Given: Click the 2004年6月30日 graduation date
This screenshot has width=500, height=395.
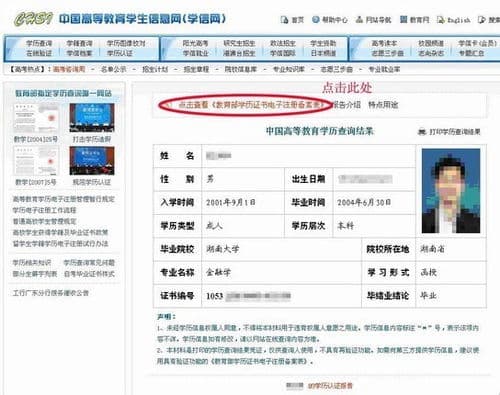Looking at the screenshot, I should (x=364, y=202).
